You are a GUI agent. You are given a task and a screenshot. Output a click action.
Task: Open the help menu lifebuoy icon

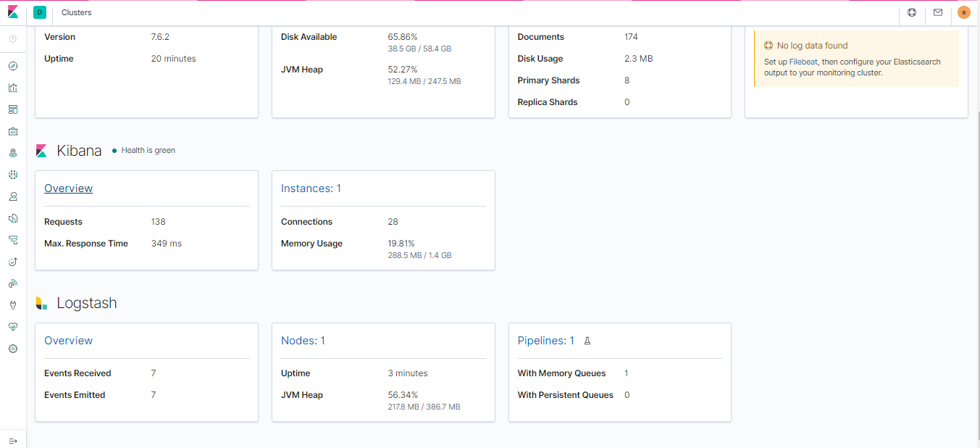912,12
